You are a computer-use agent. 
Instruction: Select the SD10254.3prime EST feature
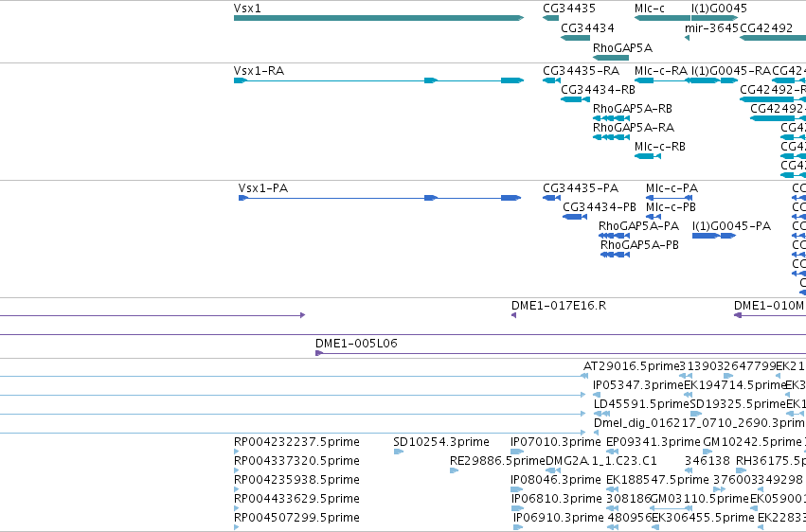click(x=399, y=452)
